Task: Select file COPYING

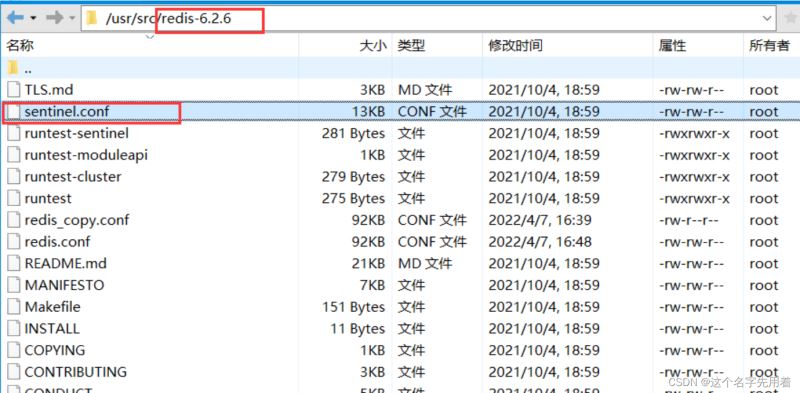Action: pos(55,350)
